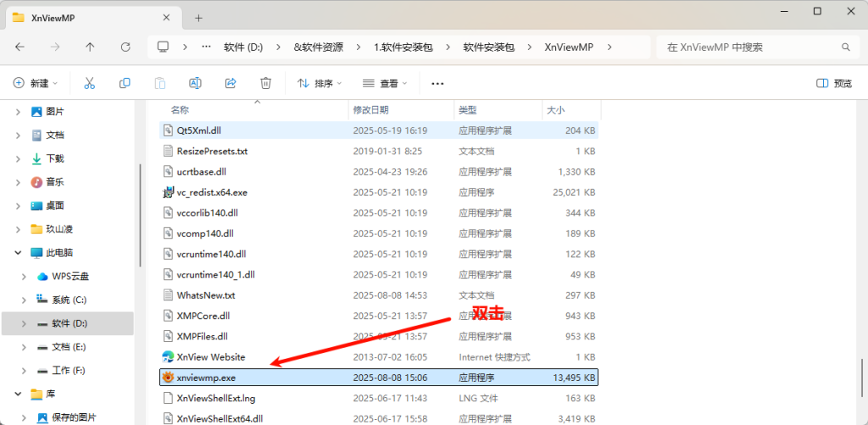868x425 pixels.
Task: Expand the 文档 library node
Action: click(19, 135)
